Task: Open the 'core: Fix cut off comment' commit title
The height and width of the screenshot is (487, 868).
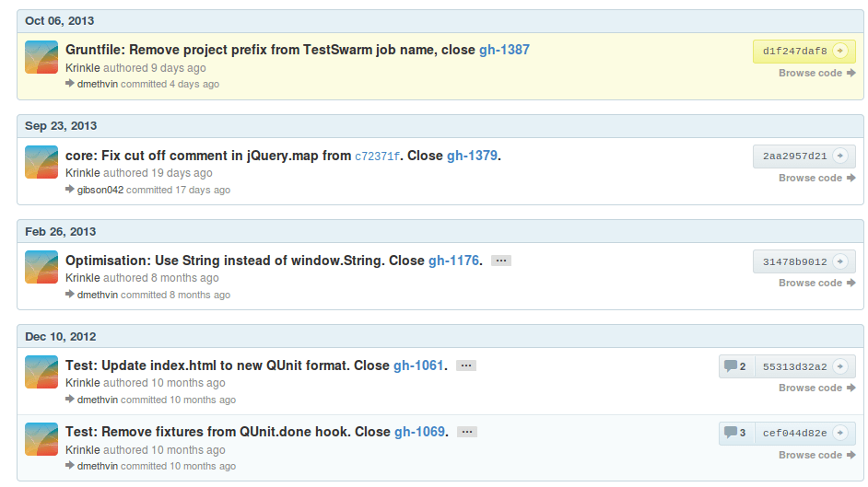Action: (x=208, y=156)
